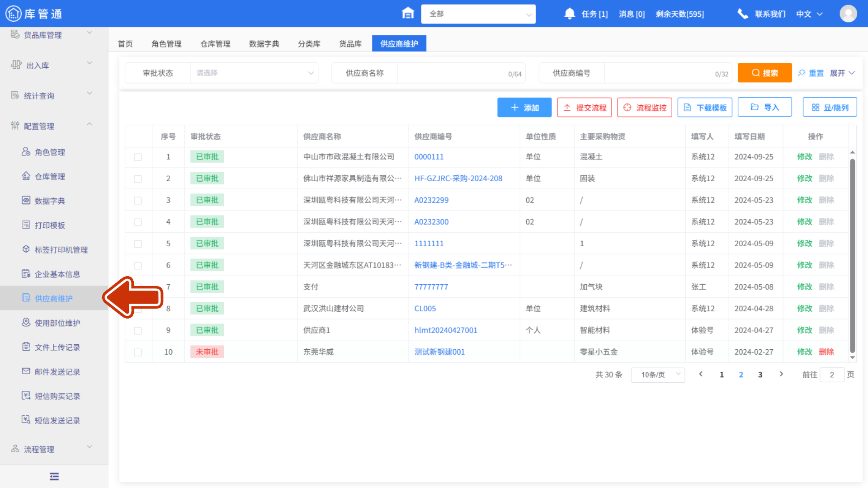Switch to the 货品库 tab

(x=350, y=44)
